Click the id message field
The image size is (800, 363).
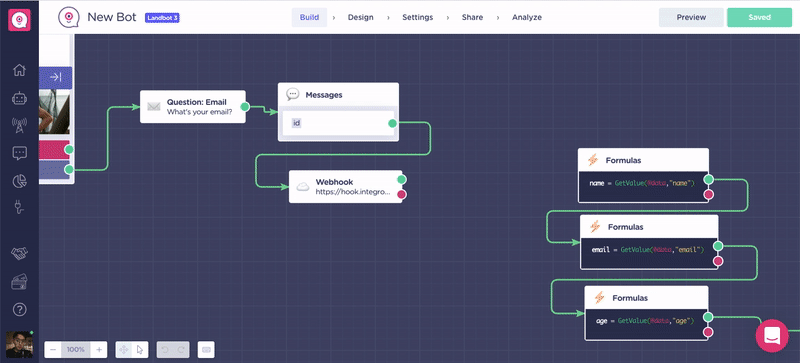point(338,123)
